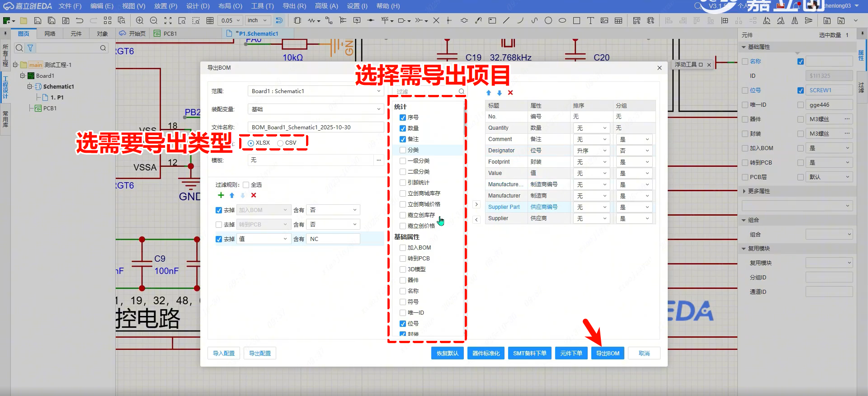Image resolution: width=868 pixels, height=396 pixels.
Task: Select the Line drawing tool
Action: (x=506, y=20)
